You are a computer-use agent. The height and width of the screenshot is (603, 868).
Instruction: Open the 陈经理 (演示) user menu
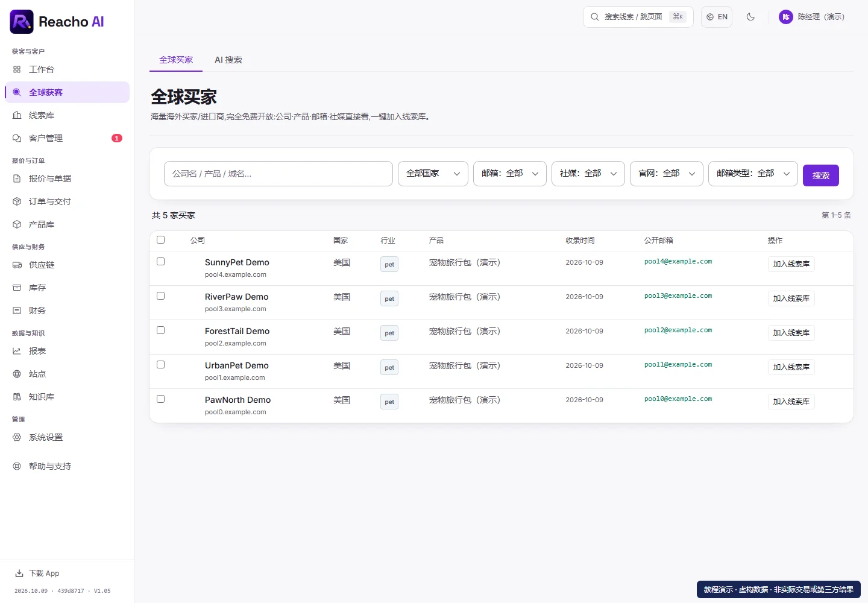812,17
